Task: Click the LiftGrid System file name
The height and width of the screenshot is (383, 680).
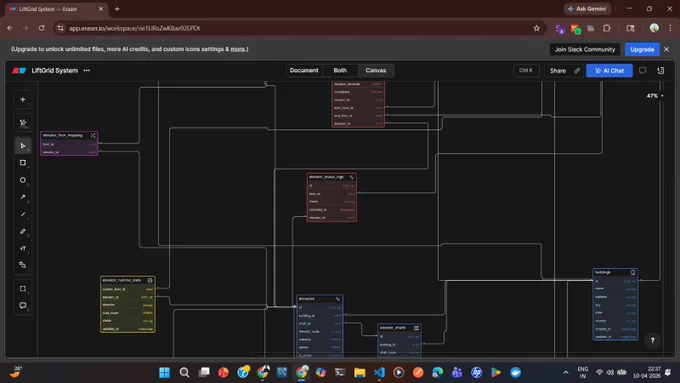Action: coord(55,70)
